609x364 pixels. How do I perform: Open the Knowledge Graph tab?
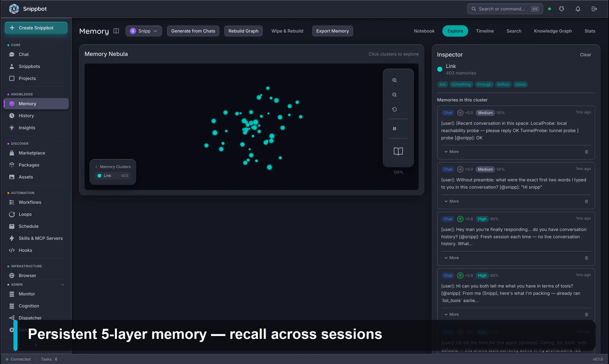click(553, 31)
